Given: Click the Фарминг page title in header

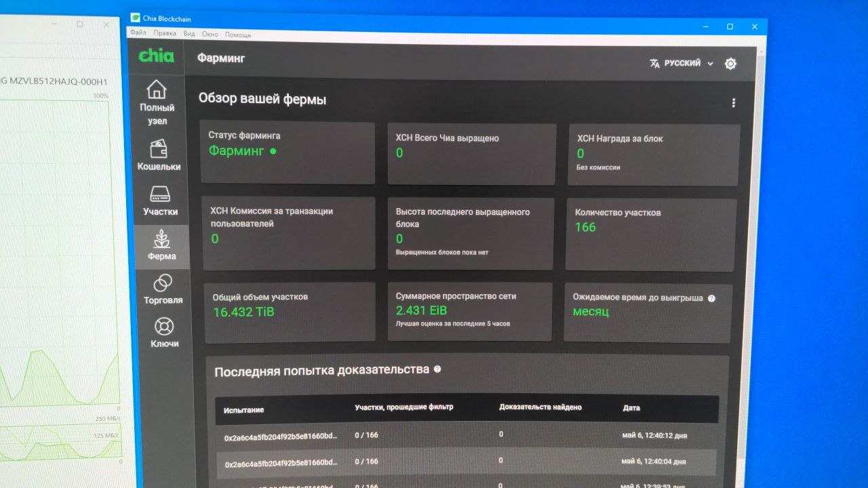Looking at the screenshot, I should [x=221, y=58].
